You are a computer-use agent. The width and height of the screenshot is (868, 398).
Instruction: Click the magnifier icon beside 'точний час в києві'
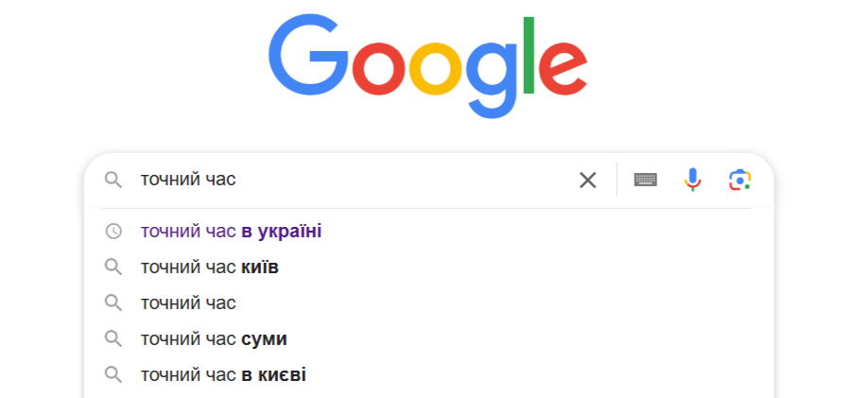(113, 374)
